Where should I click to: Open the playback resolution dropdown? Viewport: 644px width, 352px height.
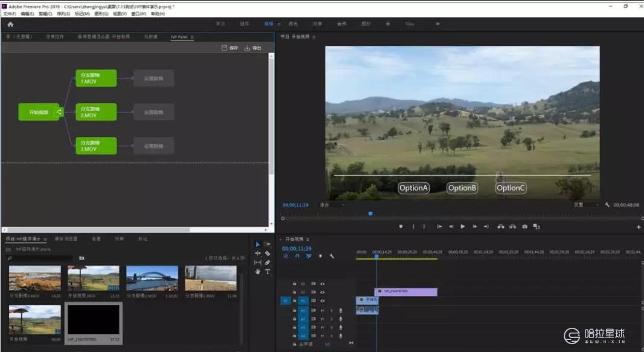pos(586,205)
